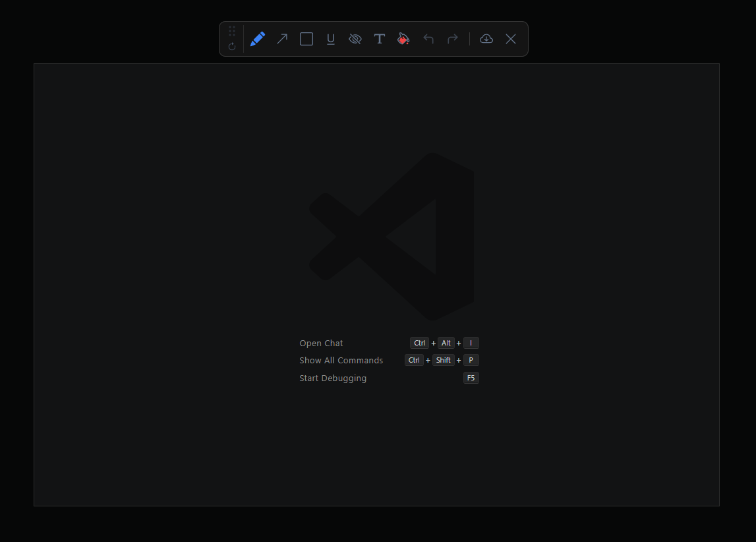Undo the last annotation

(428, 39)
